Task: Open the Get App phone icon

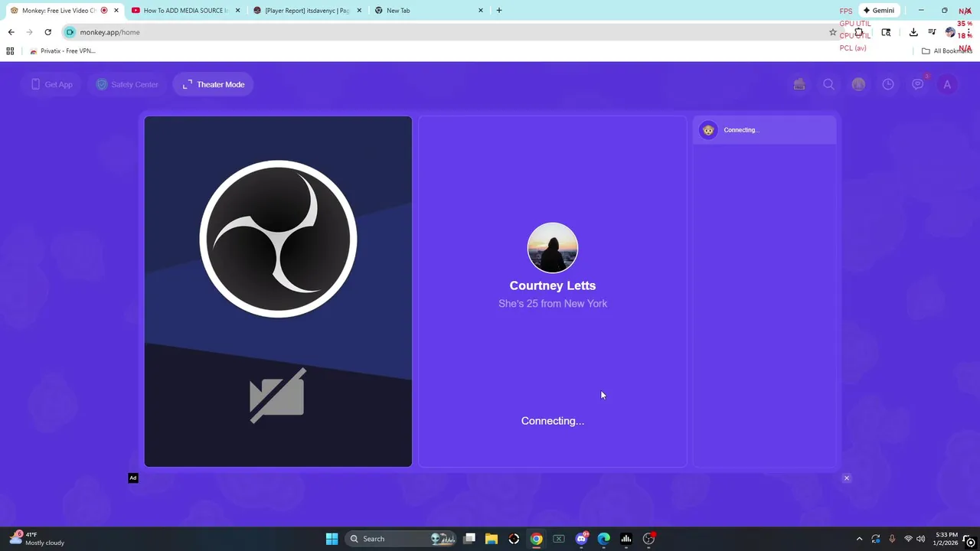Action: 35,84
